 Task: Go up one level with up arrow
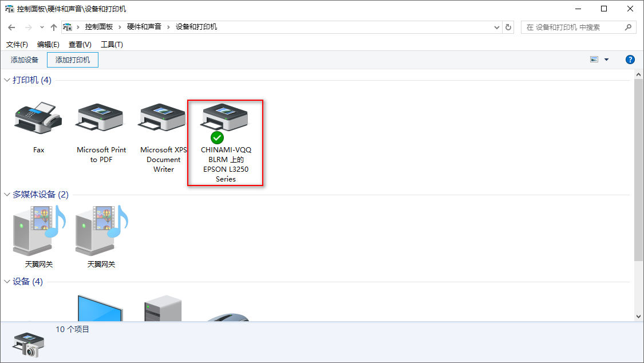point(53,27)
